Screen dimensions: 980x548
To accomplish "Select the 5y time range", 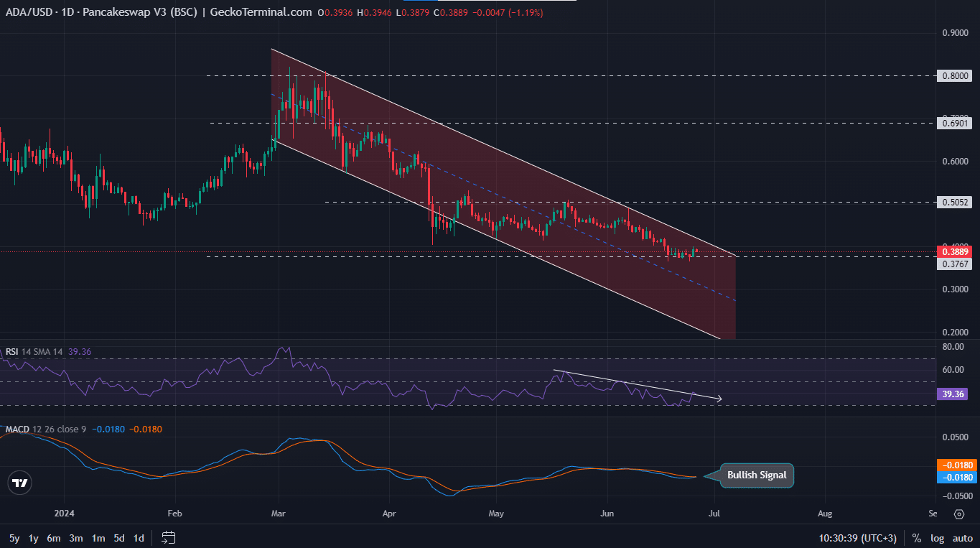I will point(14,538).
